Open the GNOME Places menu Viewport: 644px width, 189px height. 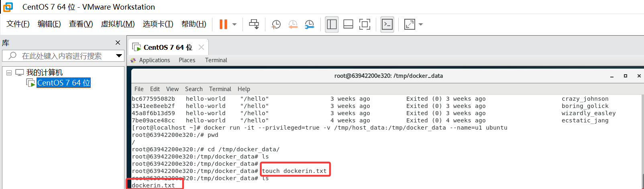(187, 60)
